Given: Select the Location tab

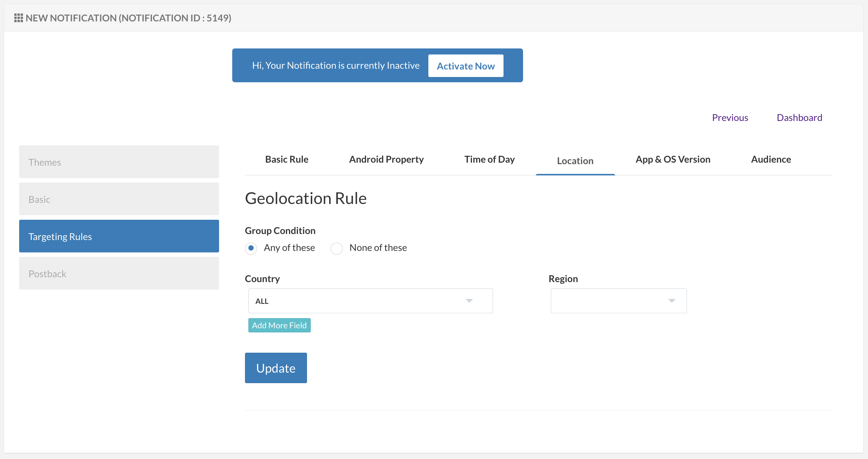Looking at the screenshot, I should (x=575, y=161).
